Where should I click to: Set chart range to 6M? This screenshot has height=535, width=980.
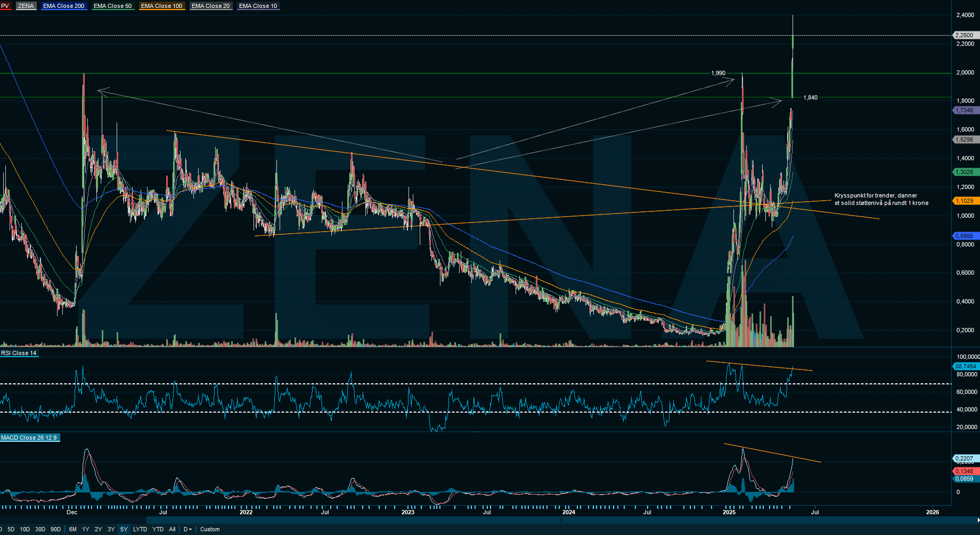click(73, 529)
